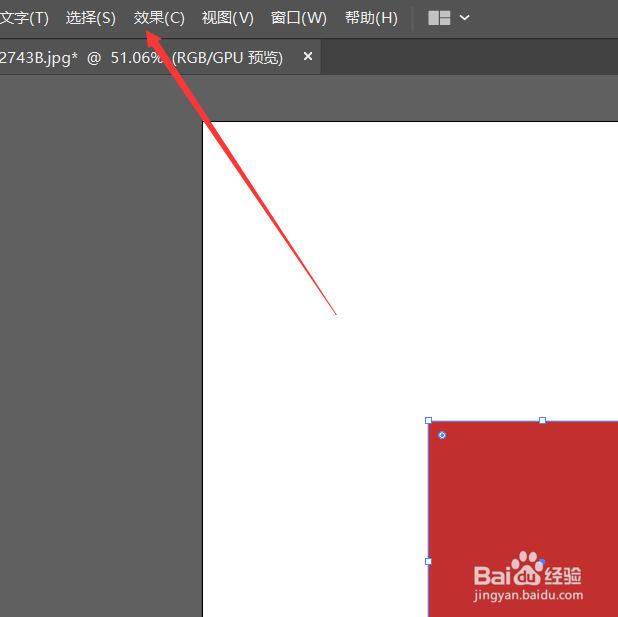
Task: Open the 文字(T) menu
Action: click(x=24, y=18)
